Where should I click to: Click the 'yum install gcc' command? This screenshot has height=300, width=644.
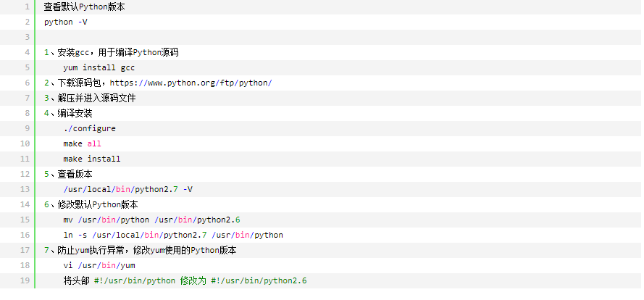pos(99,67)
